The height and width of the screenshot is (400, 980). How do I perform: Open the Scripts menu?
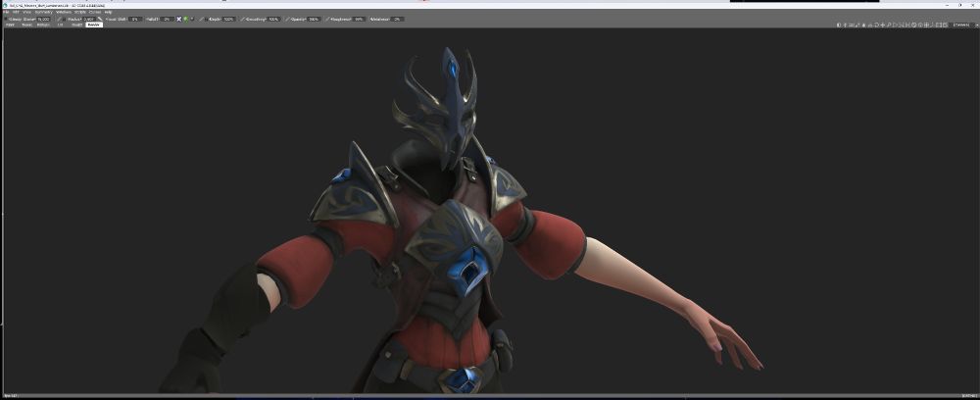click(80, 12)
